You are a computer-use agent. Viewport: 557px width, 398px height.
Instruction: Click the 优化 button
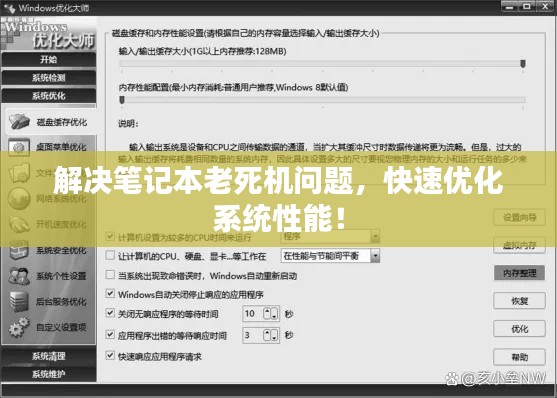(519, 329)
